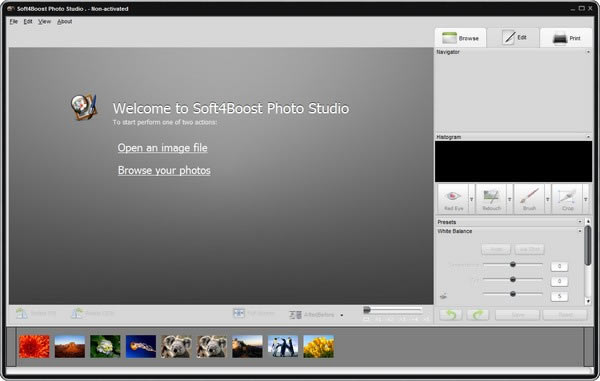Click the first White Balance preset button

tap(496, 249)
